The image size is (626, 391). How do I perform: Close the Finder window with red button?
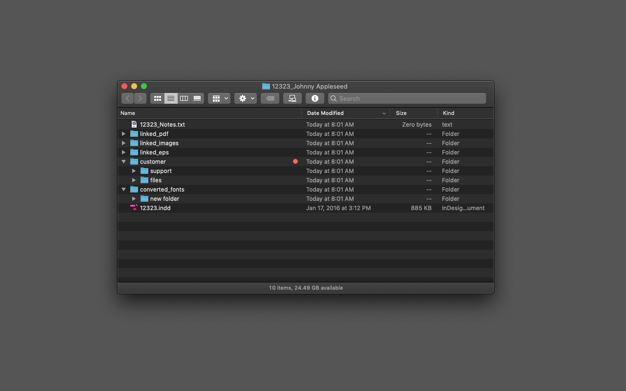click(125, 86)
